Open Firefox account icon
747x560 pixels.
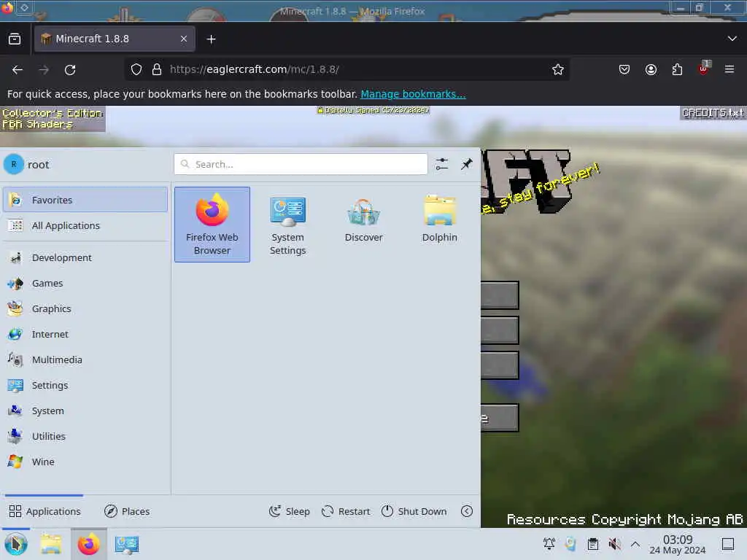651,69
